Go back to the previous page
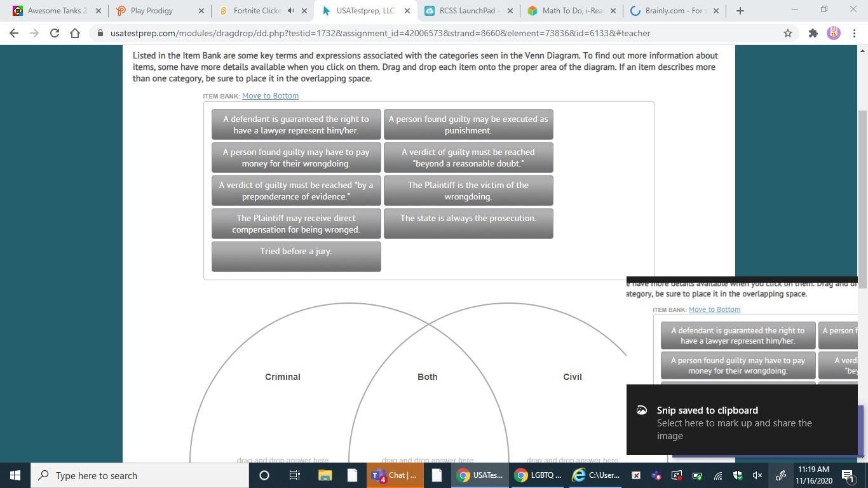This screenshot has height=488, width=868. pos(14,33)
